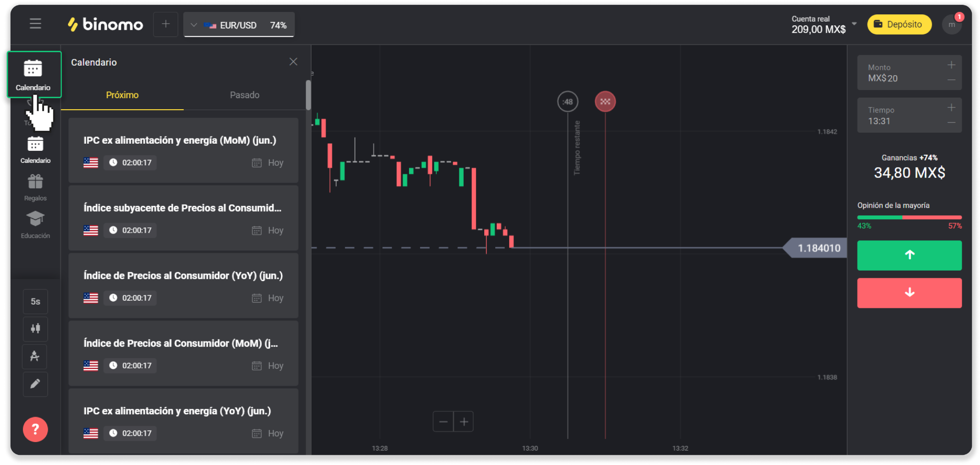
Task: Open the indicators compass tool
Action: coord(35,356)
